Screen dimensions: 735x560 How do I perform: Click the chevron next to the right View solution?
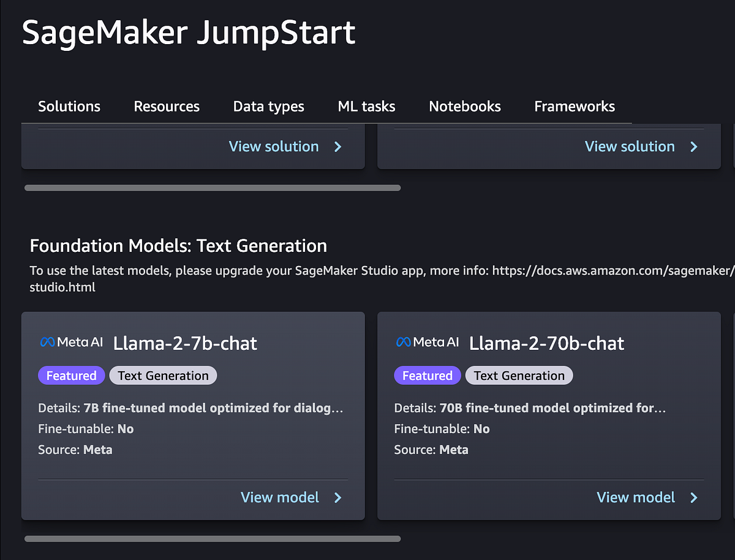click(693, 146)
